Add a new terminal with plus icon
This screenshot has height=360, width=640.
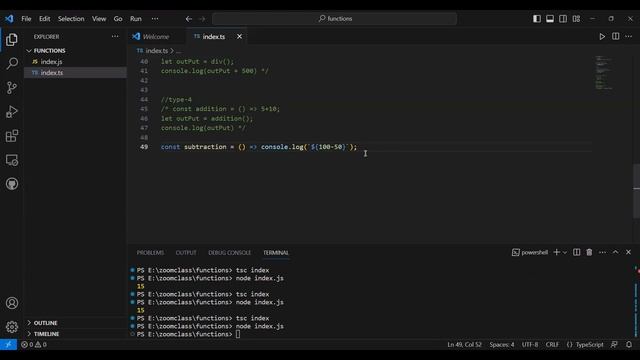[556, 252]
